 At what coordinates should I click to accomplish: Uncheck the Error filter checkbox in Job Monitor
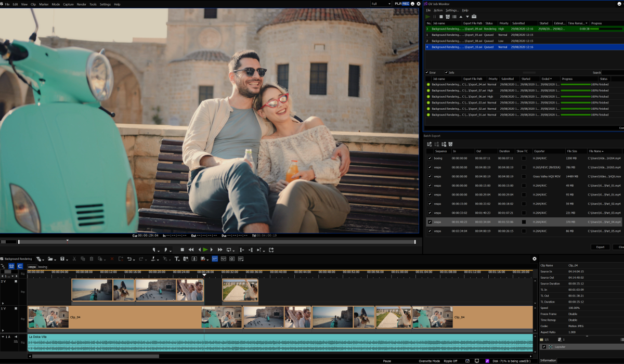pos(427,72)
